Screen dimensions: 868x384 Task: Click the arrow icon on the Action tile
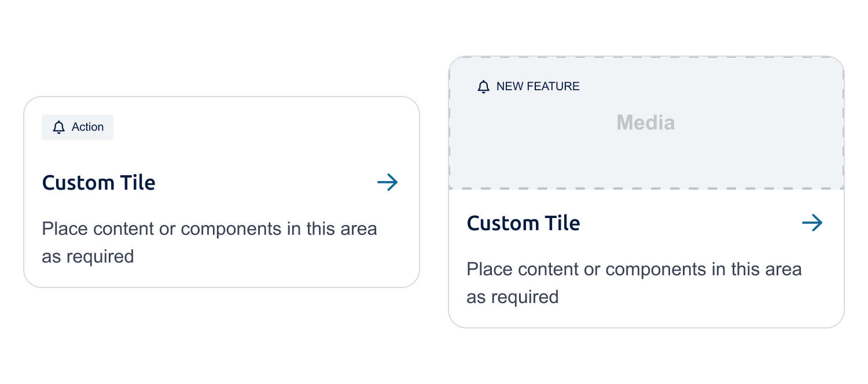point(388,182)
